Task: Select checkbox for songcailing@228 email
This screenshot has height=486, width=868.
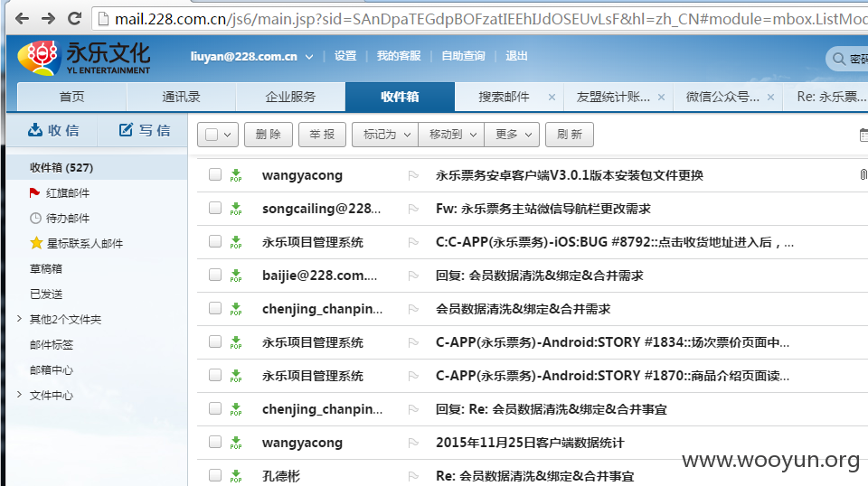Action: (x=215, y=208)
